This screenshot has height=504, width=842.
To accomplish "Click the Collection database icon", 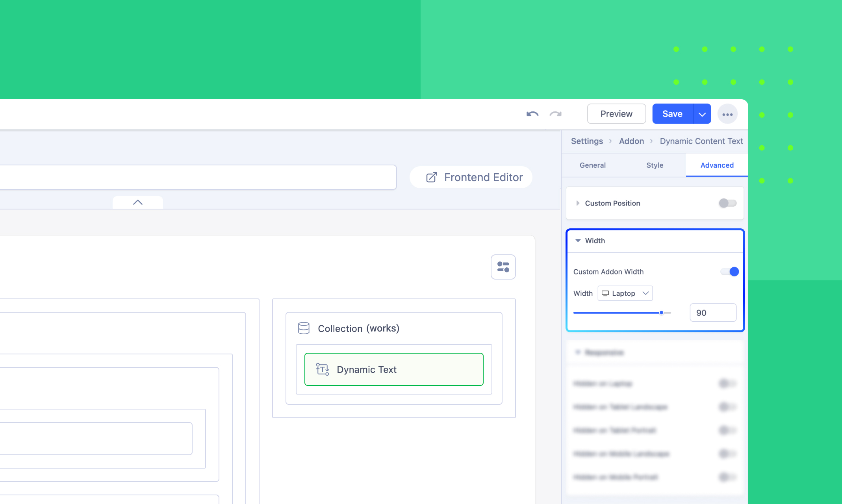I will (304, 328).
